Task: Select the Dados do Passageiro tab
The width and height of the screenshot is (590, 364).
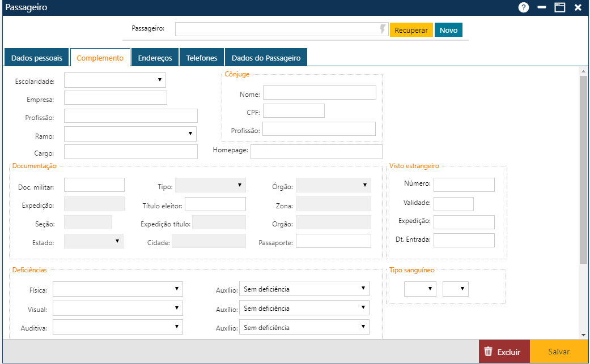Action: pyautogui.click(x=266, y=58)
